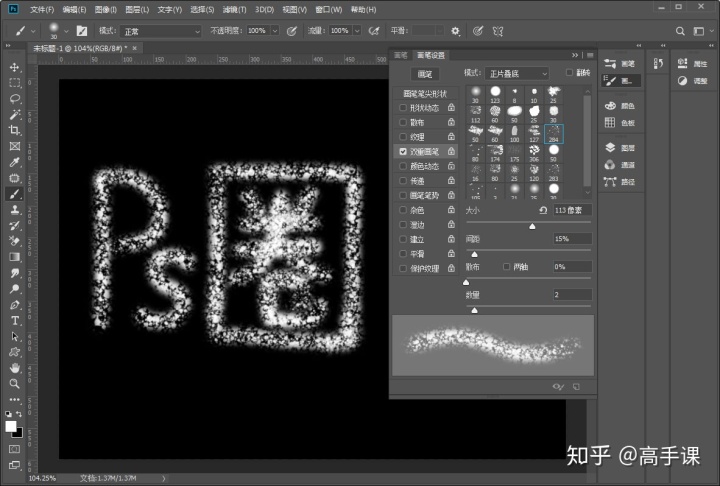The width and height of the screenshot is (720, 486).
Task: Enable the 形状动态 checkbox
Action: [x=403, y=107]
